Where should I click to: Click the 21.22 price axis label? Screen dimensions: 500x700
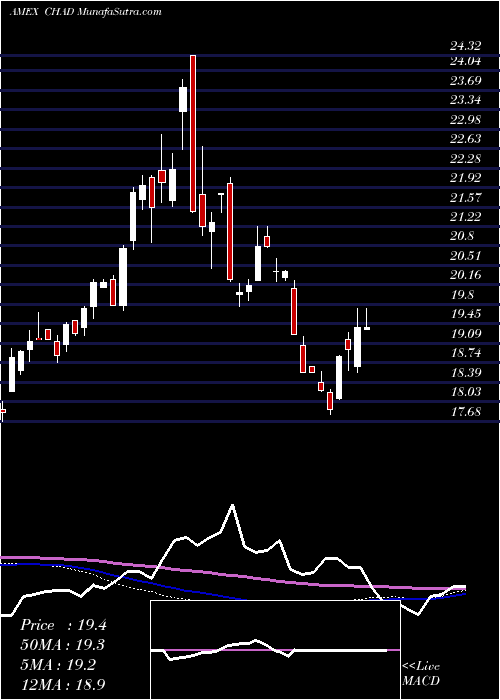click(x=466, y=217)
